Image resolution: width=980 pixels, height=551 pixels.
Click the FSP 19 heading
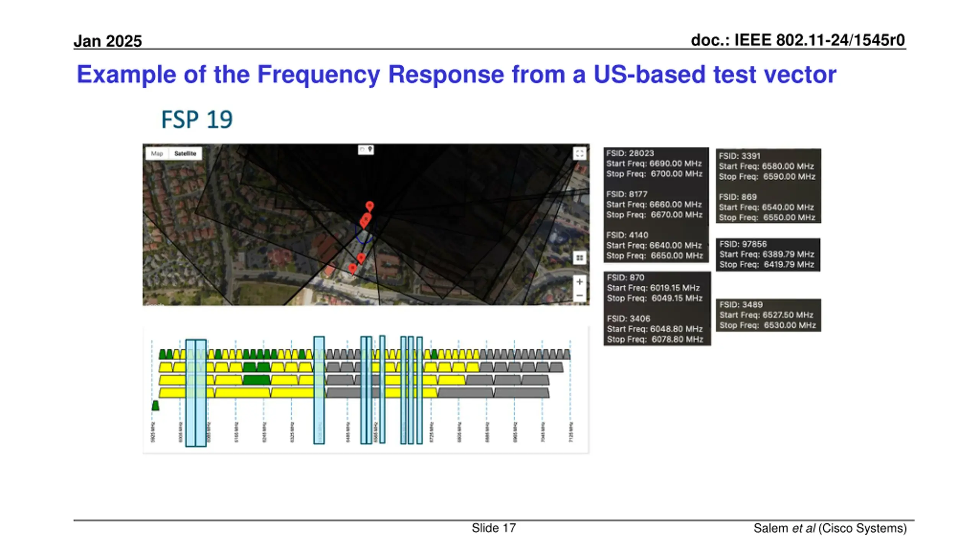click(x=197, y=119)
